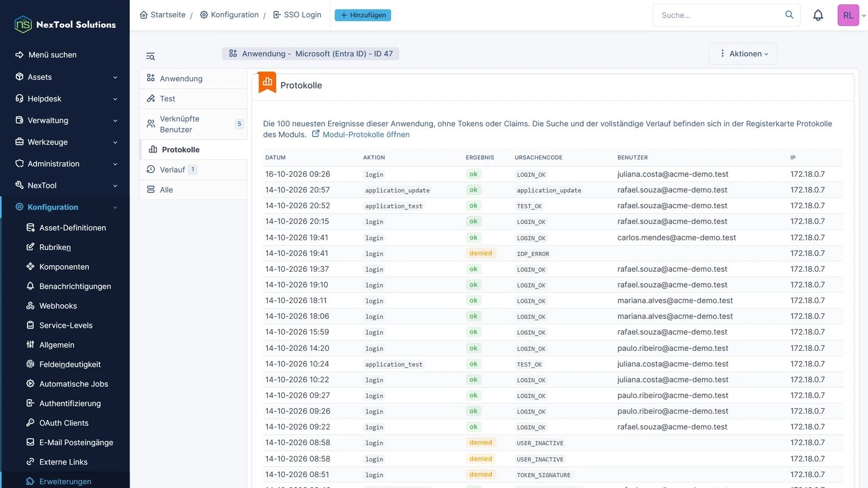
Task: Click the Asset-Definitionen icon
Action: [30, 228]
